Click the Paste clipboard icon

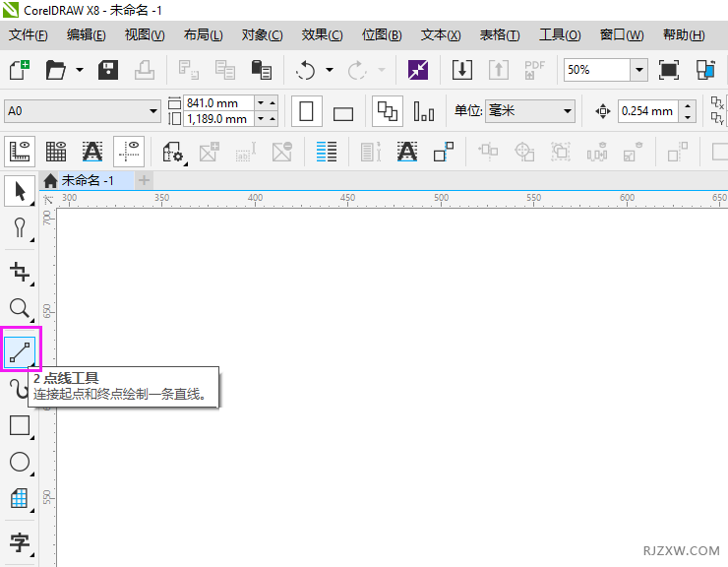pos(262,70)
